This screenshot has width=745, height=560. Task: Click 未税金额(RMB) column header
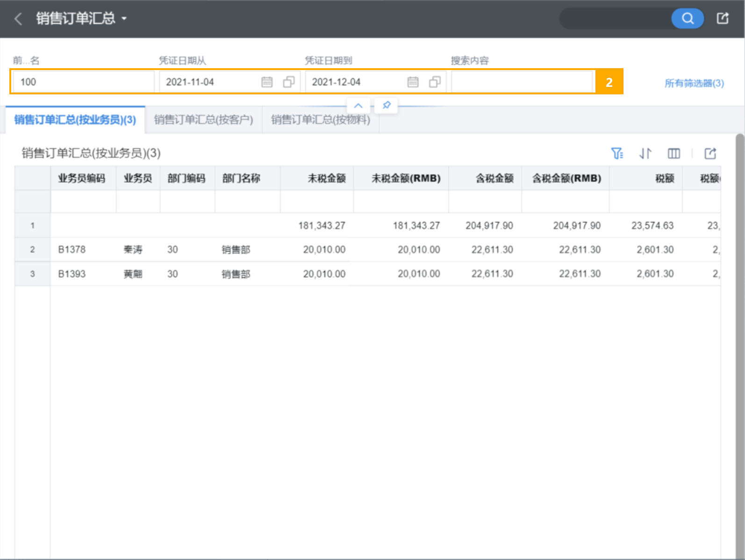(401, 178)
